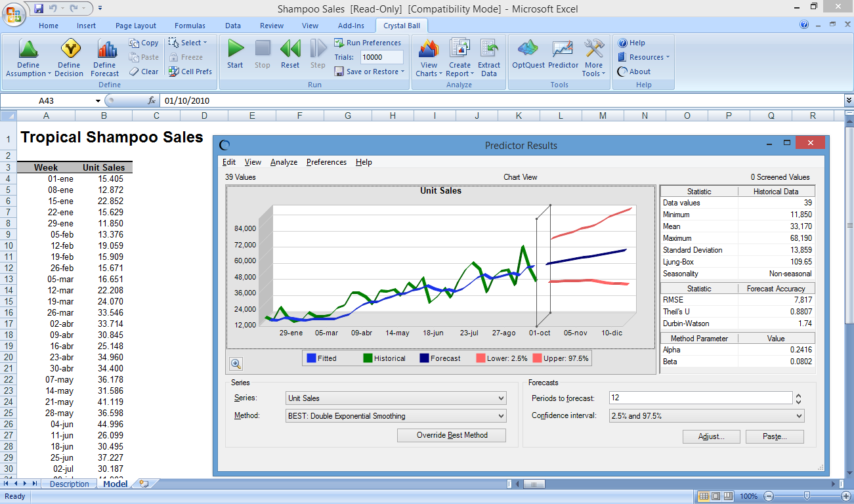Image resolution: width=854 pixels, height=504 pixels.
Task: Copy Crystal Ball data
Action: (x=144, y=43)
